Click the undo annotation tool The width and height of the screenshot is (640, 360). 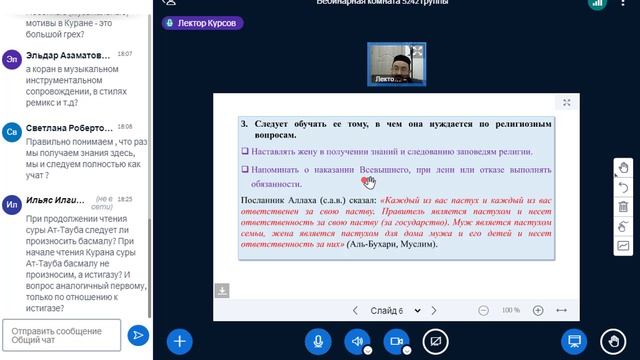tap(623, 187)
